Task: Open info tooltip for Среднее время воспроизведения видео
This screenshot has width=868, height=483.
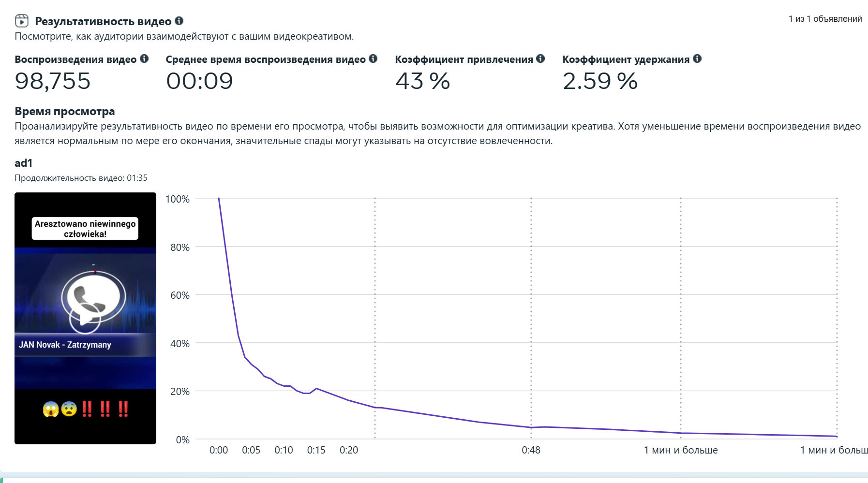Action: 373,59
